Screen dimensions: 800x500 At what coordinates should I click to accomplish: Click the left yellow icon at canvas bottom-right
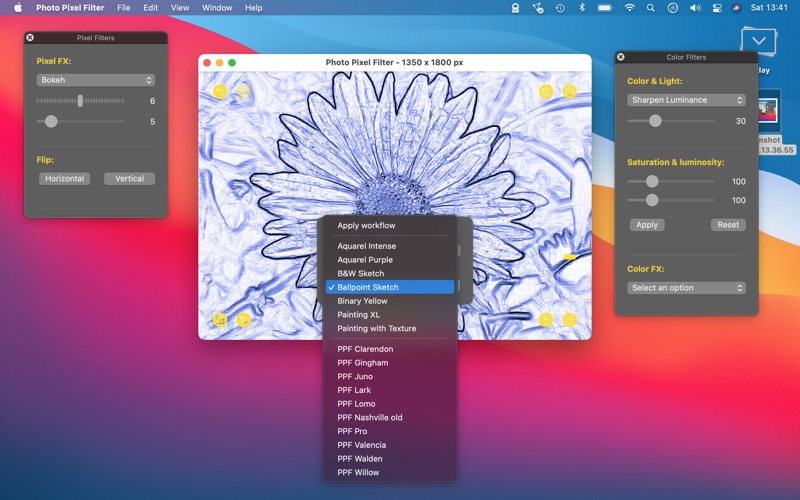coord(546,320)
